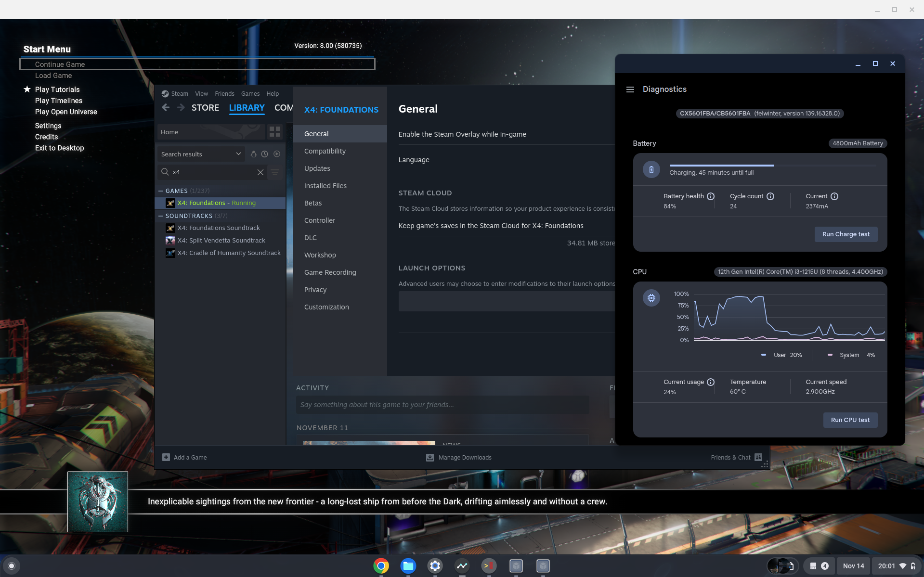Click the CPU chip icon in Diagnostics
924x577 pixels.
[651, 298]
